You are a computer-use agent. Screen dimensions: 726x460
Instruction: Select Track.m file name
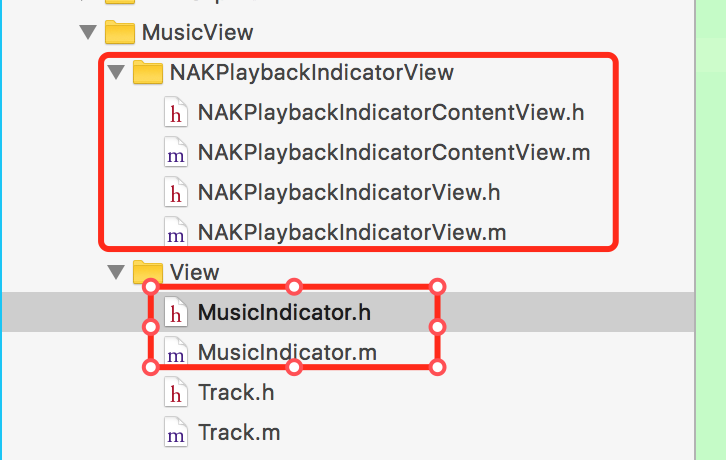[x=239, y=433]
